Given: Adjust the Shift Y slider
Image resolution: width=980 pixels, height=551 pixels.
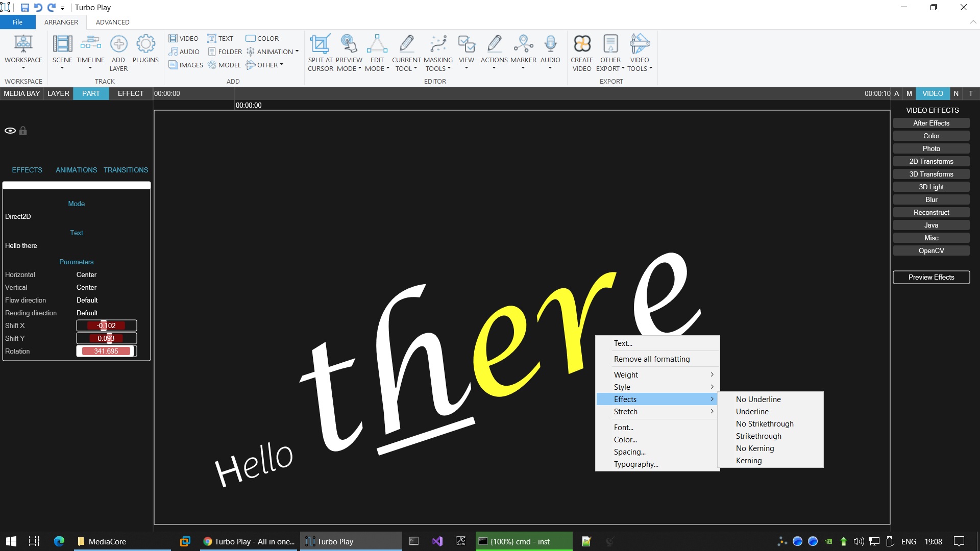Looking at the screenshot, I should tap(106, 338).
